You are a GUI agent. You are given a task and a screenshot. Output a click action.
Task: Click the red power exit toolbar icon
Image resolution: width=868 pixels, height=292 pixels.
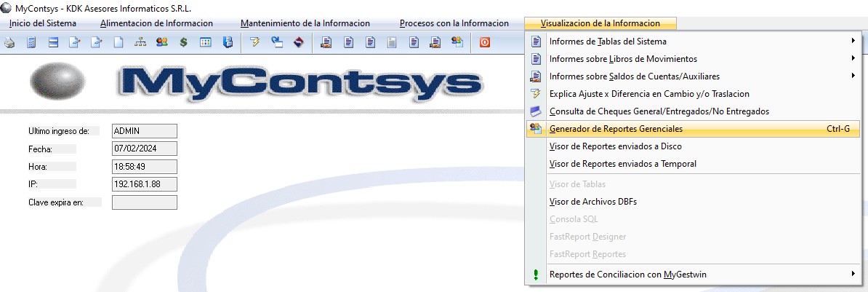(484, 42)
